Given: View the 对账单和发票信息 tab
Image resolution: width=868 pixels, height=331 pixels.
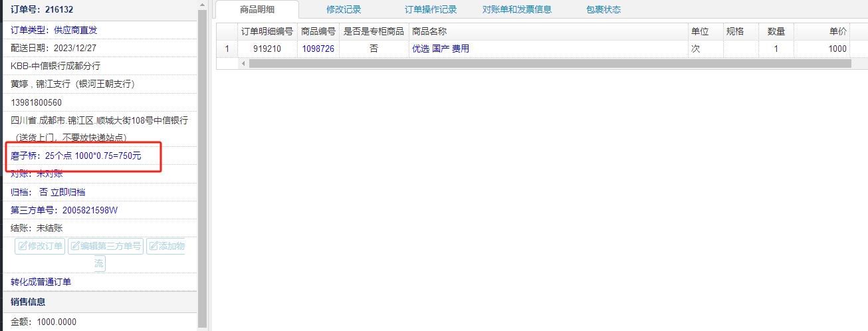Looking at the screenshot, I should 516,9.
